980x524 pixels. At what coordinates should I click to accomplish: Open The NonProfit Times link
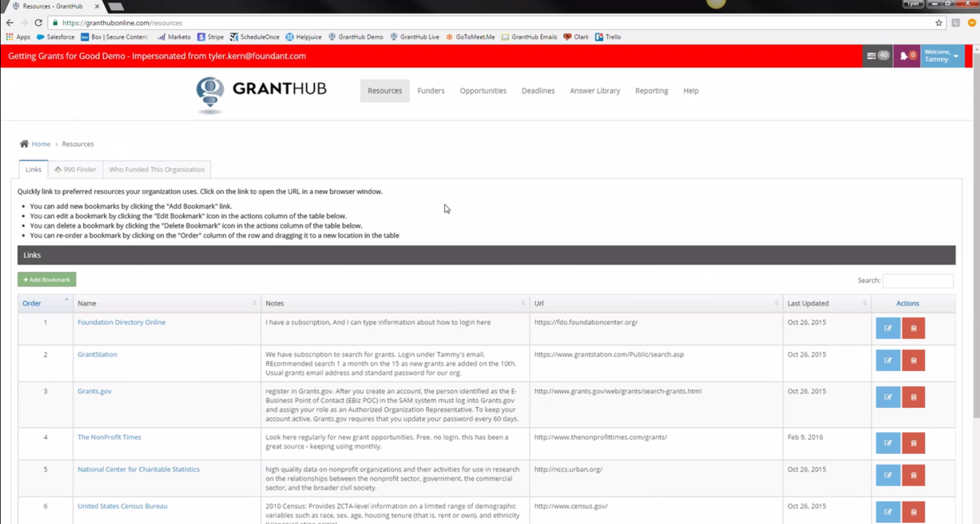tap(109, 437)
